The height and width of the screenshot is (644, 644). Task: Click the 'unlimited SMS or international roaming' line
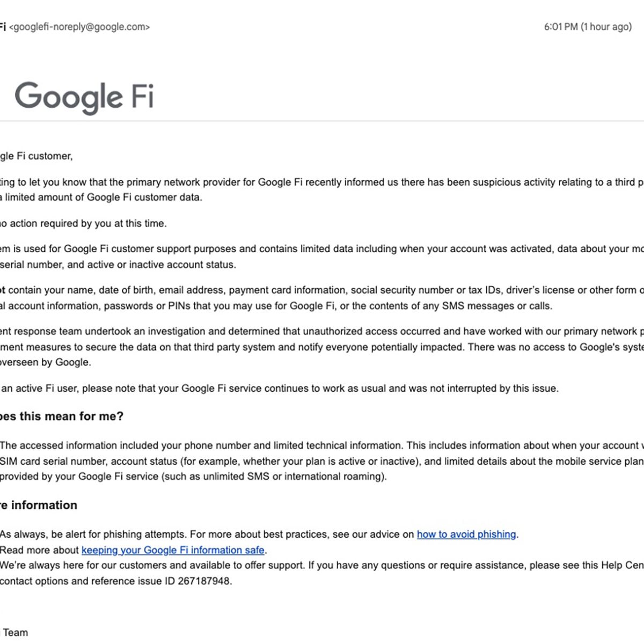point(193,477)
